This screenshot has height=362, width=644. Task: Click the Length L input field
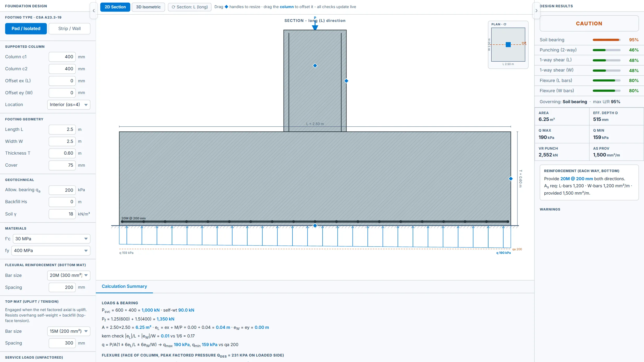(x=62, y=130)
